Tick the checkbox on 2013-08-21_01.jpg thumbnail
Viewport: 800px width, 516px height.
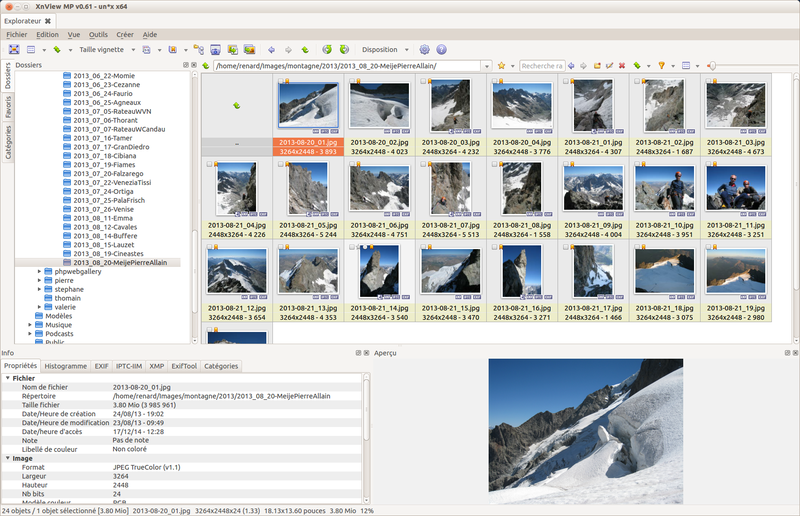pyautogui.click(x=566, y=80)
